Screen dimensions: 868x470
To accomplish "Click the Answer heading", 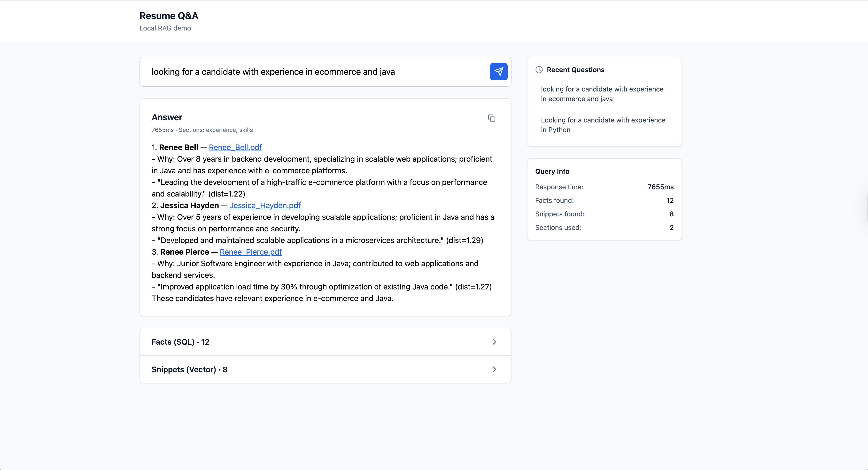I will point(167,117).
